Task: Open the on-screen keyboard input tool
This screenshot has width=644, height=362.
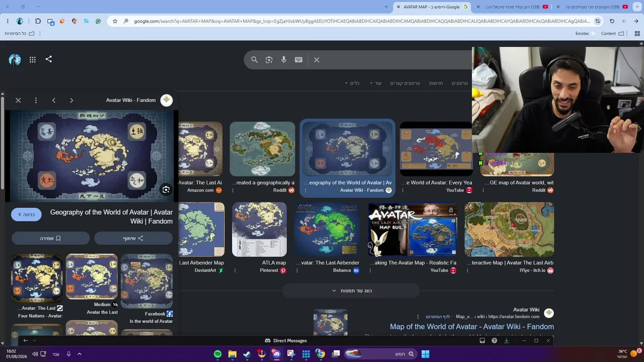Action: tap(298, 60)
